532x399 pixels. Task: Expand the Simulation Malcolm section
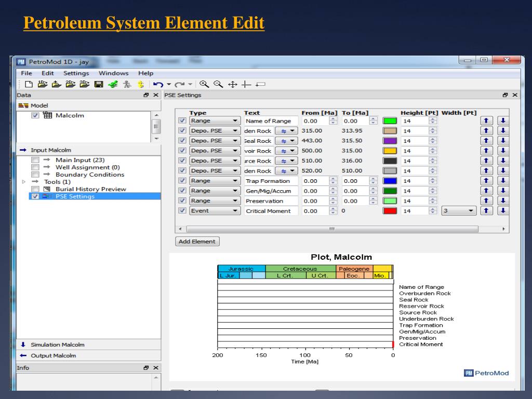click(x=88, y=345)
